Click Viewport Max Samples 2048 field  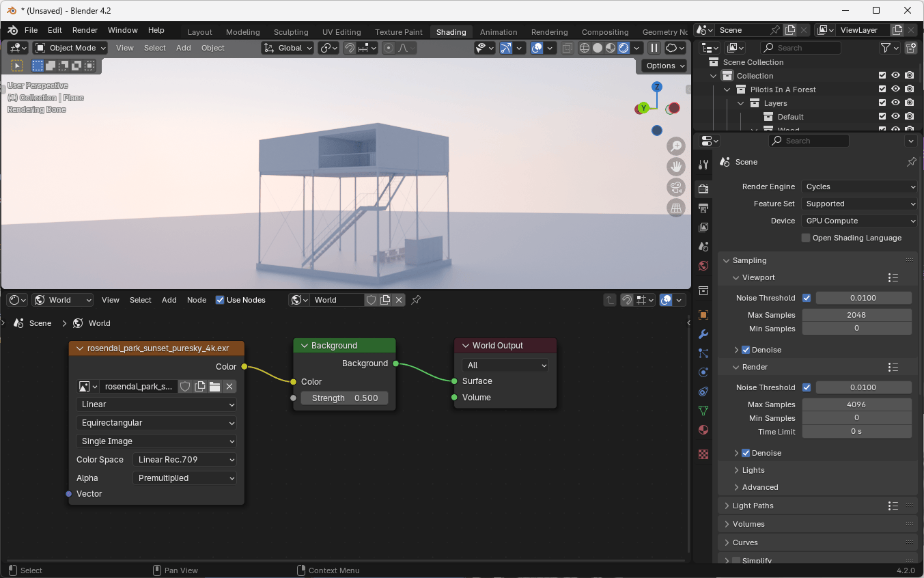point(856,315)
